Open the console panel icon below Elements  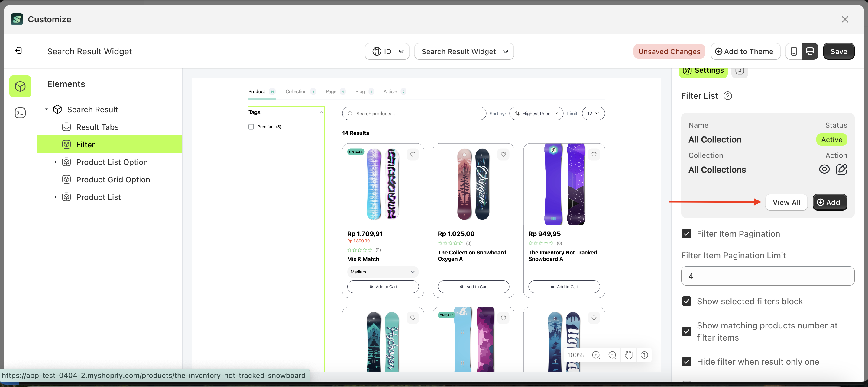[x=20, y=113]
